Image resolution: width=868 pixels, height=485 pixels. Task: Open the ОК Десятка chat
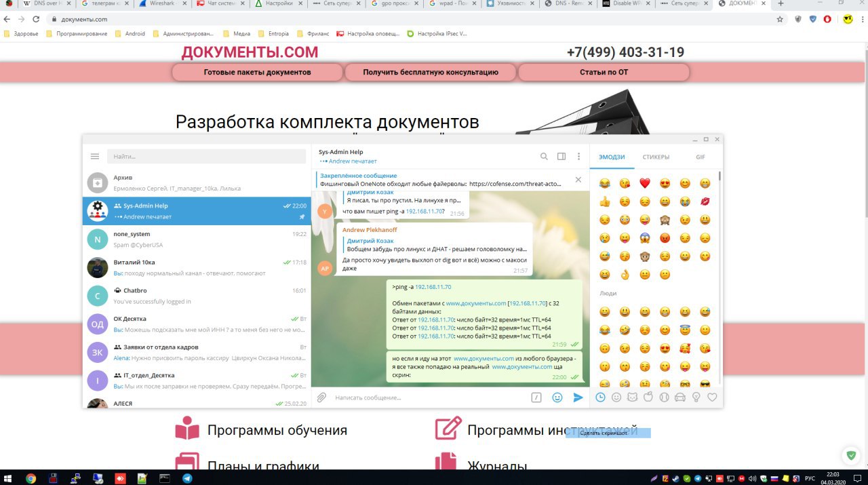click(x=197, y=324)
